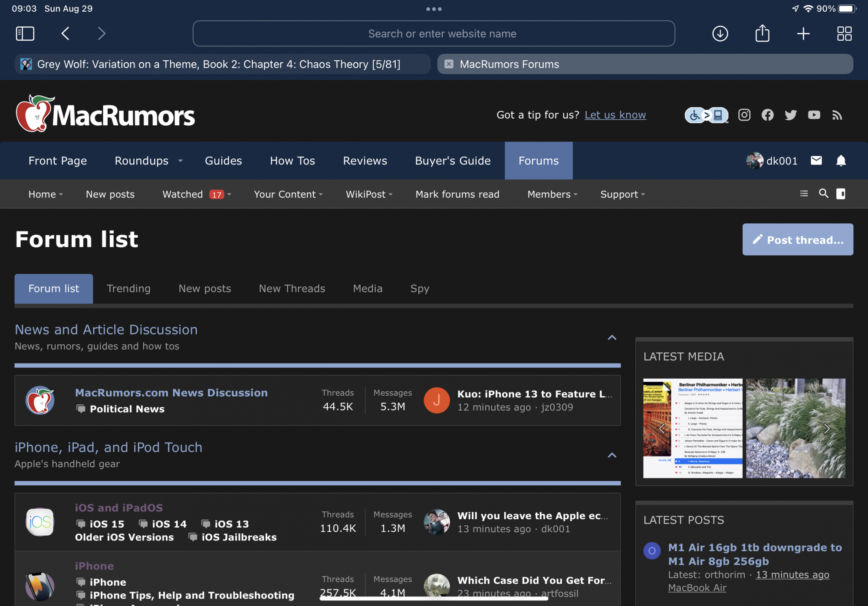This screenshot has height=606, width=868.
Task: Open the Watched dropdown menu
Action: [229, 194]
